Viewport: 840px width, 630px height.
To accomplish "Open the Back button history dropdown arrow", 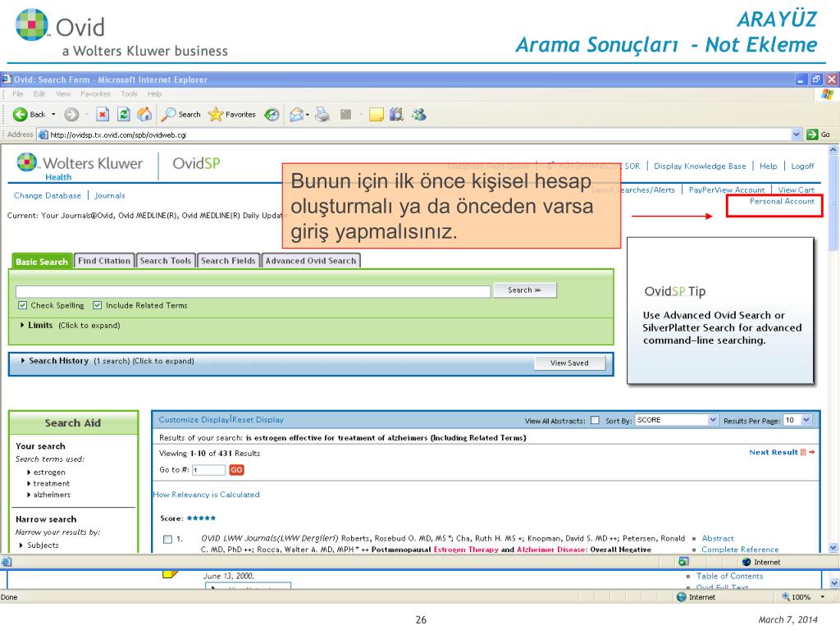I will [53, 114].
